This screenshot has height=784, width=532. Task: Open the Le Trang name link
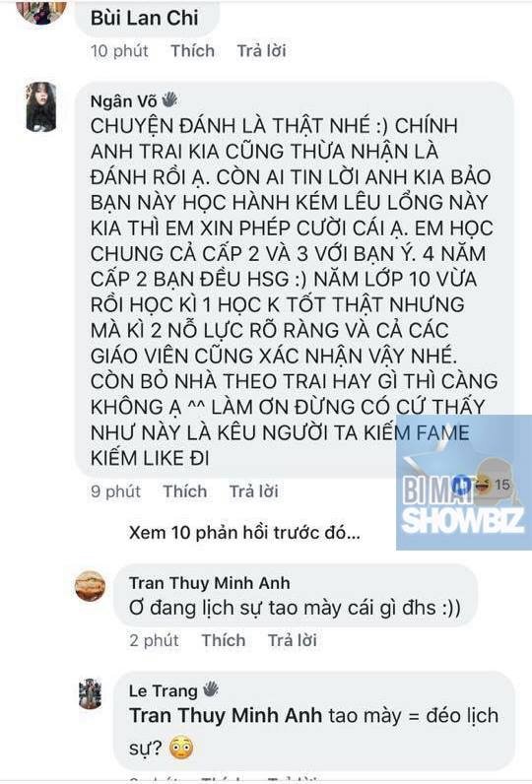click(x=163, y=690)
